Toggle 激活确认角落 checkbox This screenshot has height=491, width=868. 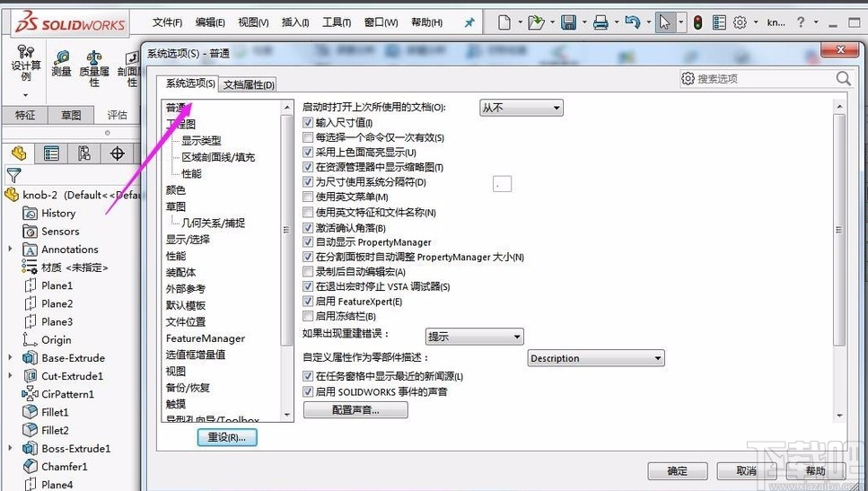309,227
